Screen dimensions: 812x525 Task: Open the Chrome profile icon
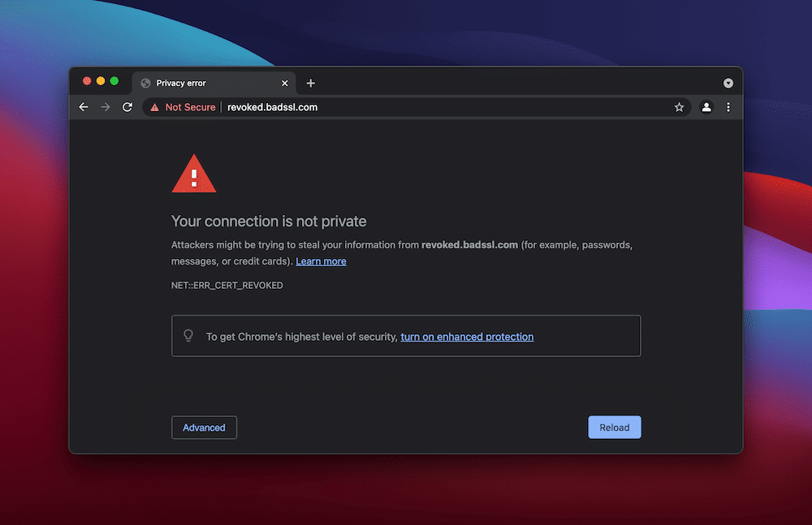[706, 106]
